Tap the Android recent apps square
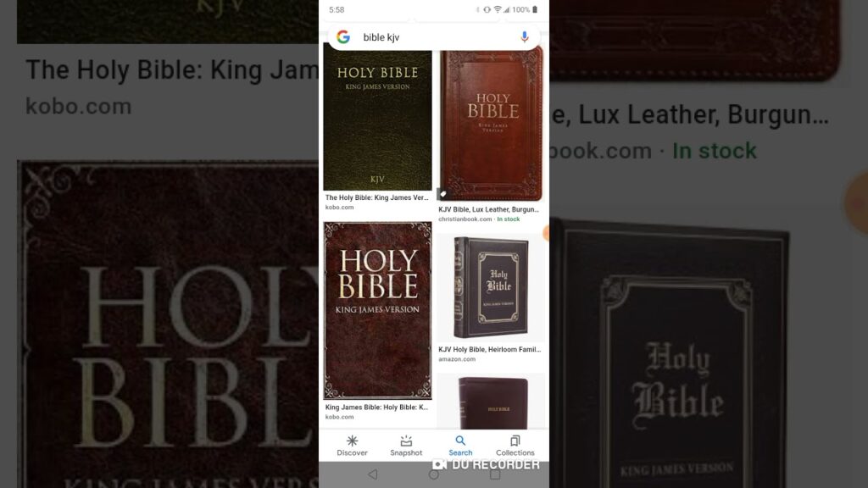Viewport: 868px width, 488px height. 495,474
